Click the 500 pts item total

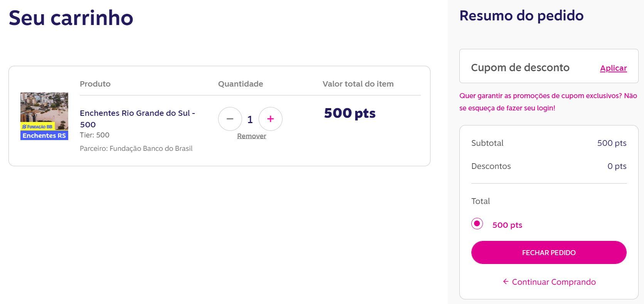350,113
